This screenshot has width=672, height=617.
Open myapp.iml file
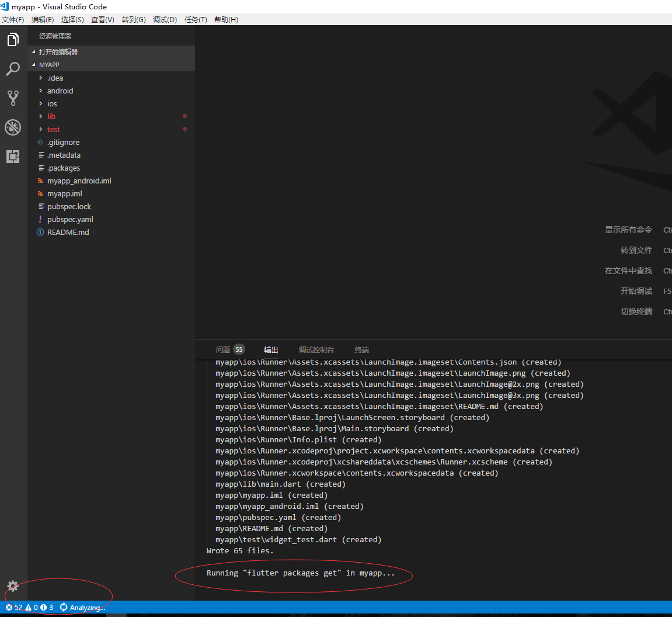point(65,193)
